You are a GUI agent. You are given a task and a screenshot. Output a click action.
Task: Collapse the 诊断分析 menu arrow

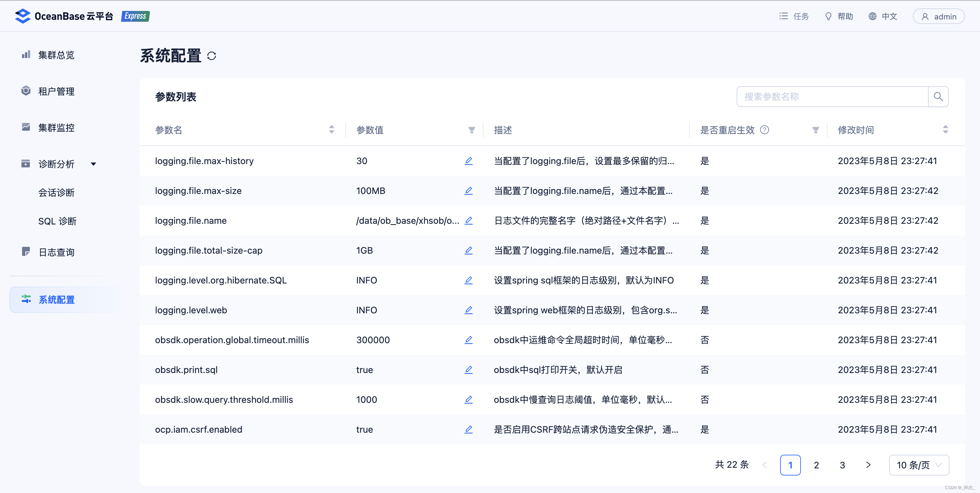(93, 164)
